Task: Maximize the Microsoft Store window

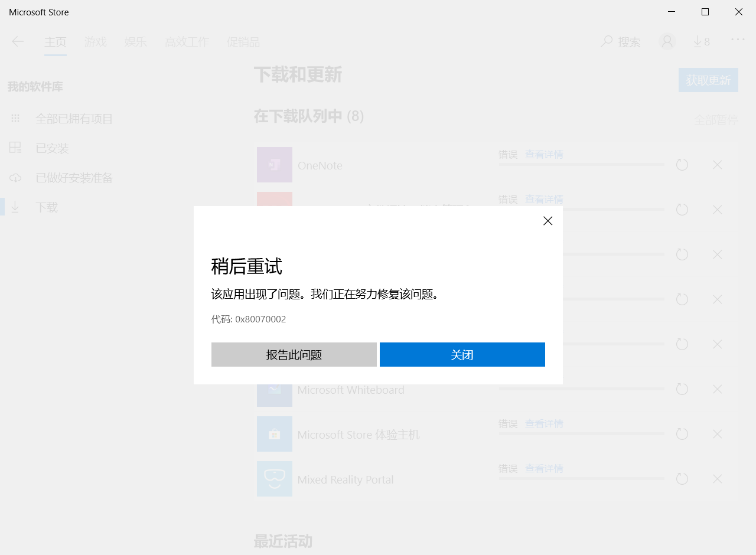Action: coord(705,12)
